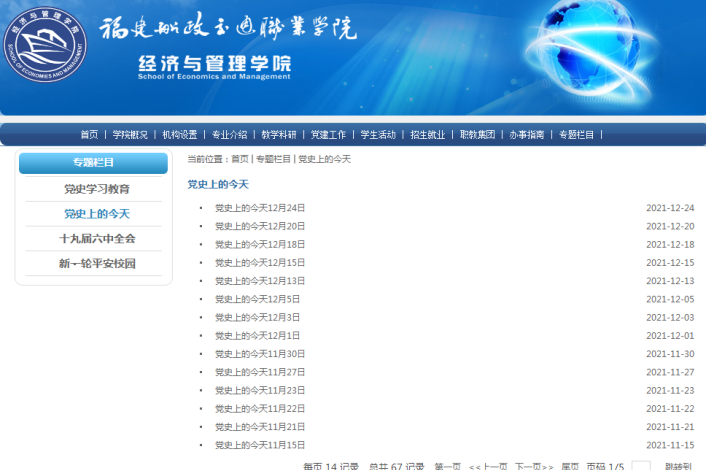Open the 党建工作 navigation item
Viewport: 706px width, 470px height.
(x=328, y=135)
